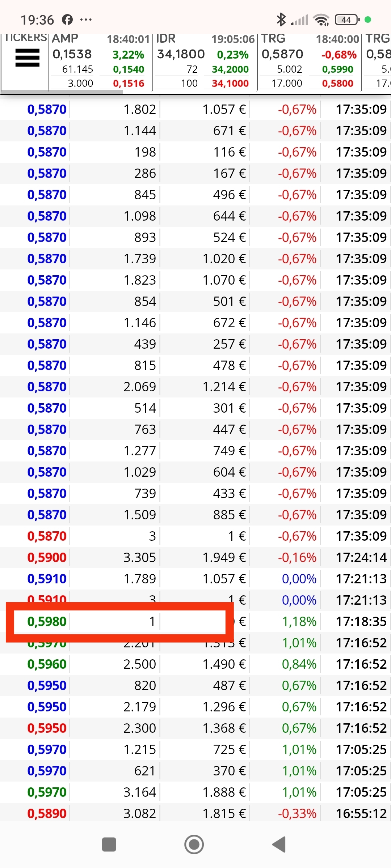Screen dimensions: 391x868
Task: Tap the trade volume 621
Action: (x=145, y=771)
